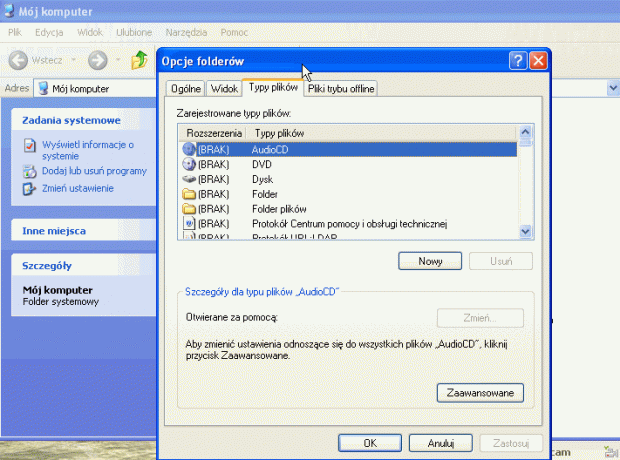
Task: Click the dialog Help question-mark button
Action: click(x=517, y=61)
